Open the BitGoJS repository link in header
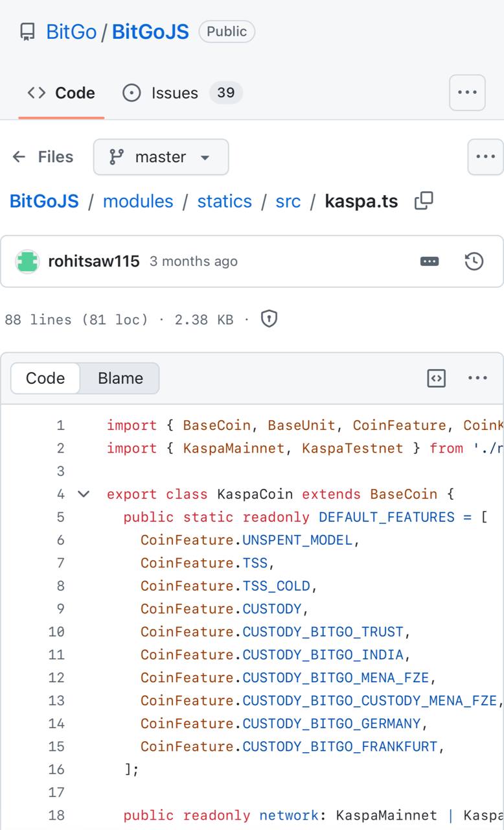Screen dimensions: 504x830 pyautogui.click(x=150, y=32)
